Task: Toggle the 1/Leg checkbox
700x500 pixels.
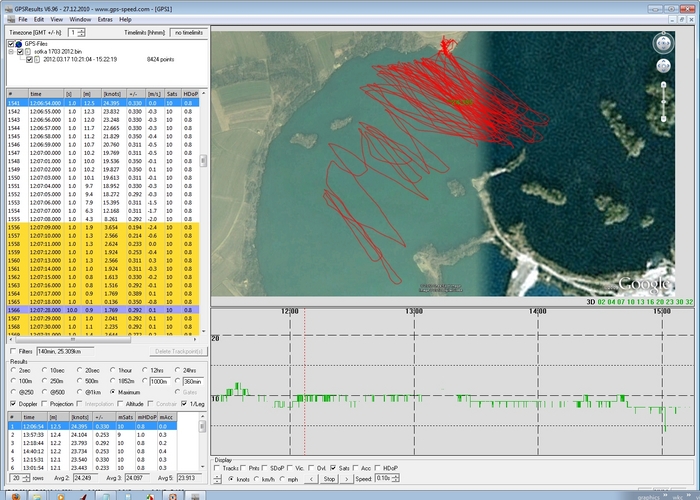Action: tap(184, 404)
